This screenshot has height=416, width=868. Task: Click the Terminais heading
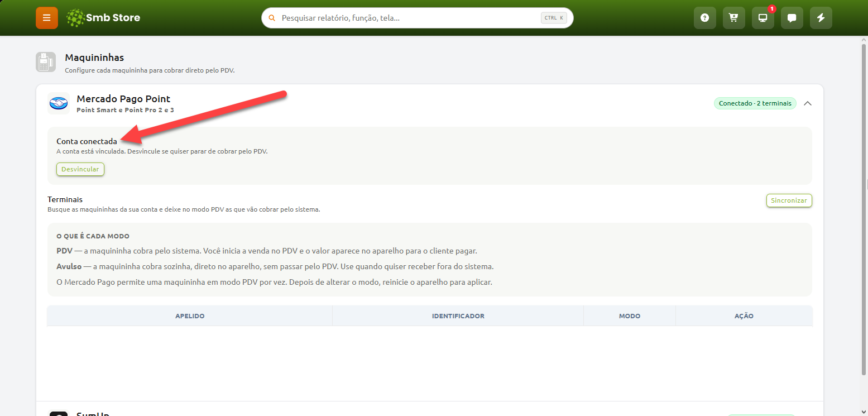(x=65, y=199)
